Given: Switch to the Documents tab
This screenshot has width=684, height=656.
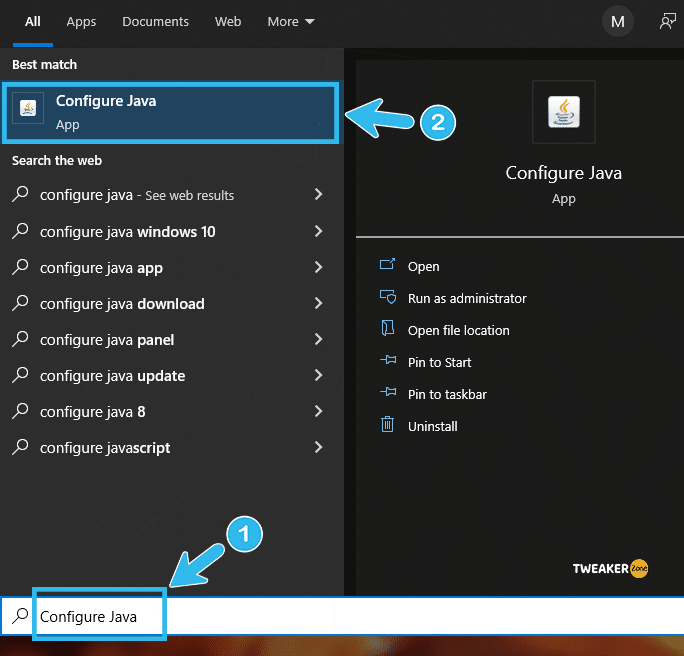Looking at the screenshot, I should [x=155, y=22].
